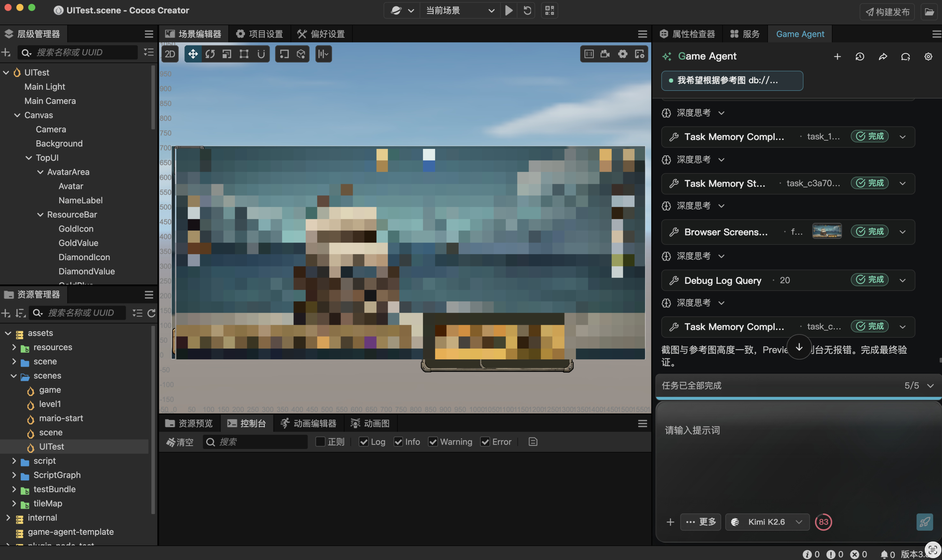This screenshot has width=942, height=560.
Task: Collapse the UITest root node
Action: [6, 72]
